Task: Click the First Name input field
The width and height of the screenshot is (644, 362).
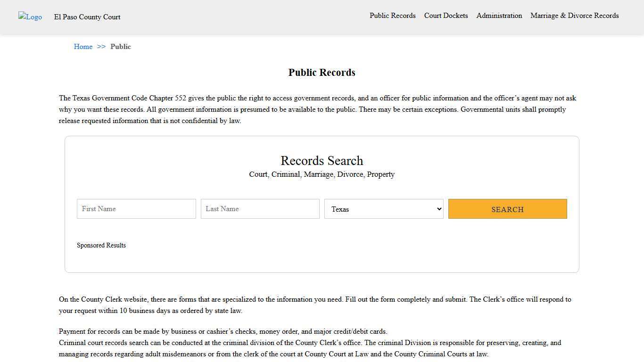Action: (x=136, y=209)
